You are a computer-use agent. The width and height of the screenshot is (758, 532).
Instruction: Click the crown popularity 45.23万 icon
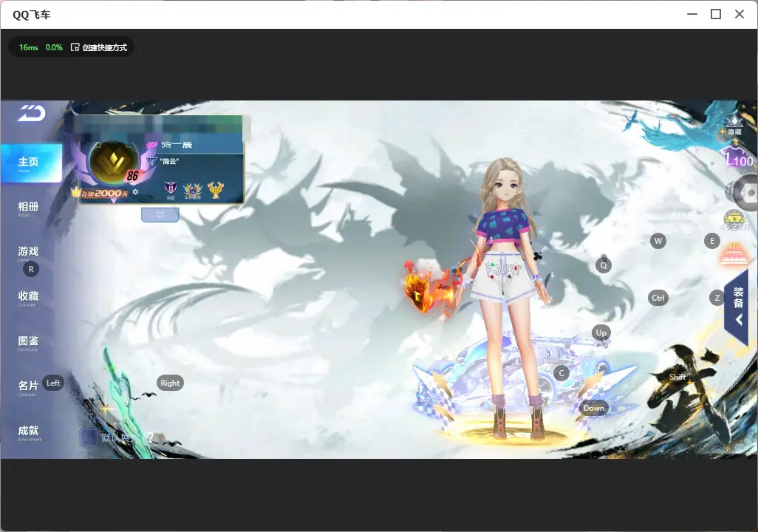coord(734,220)
